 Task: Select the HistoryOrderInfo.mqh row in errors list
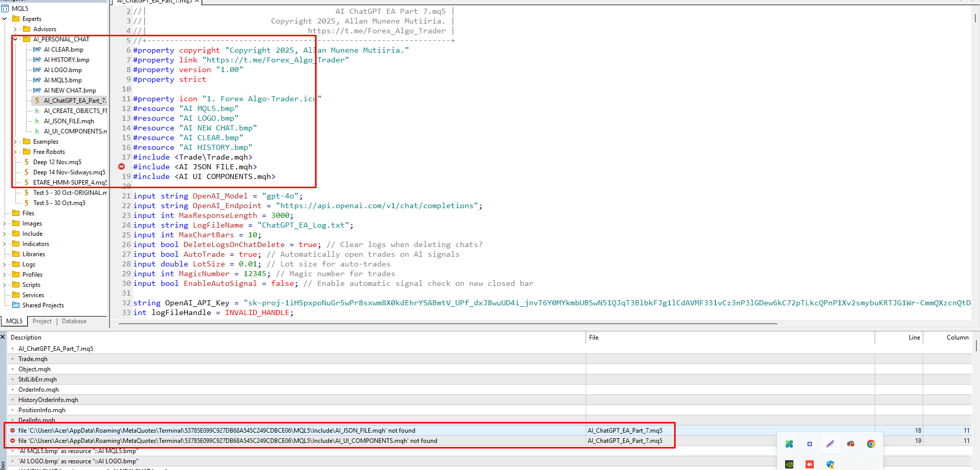click(x=489, y=400)
